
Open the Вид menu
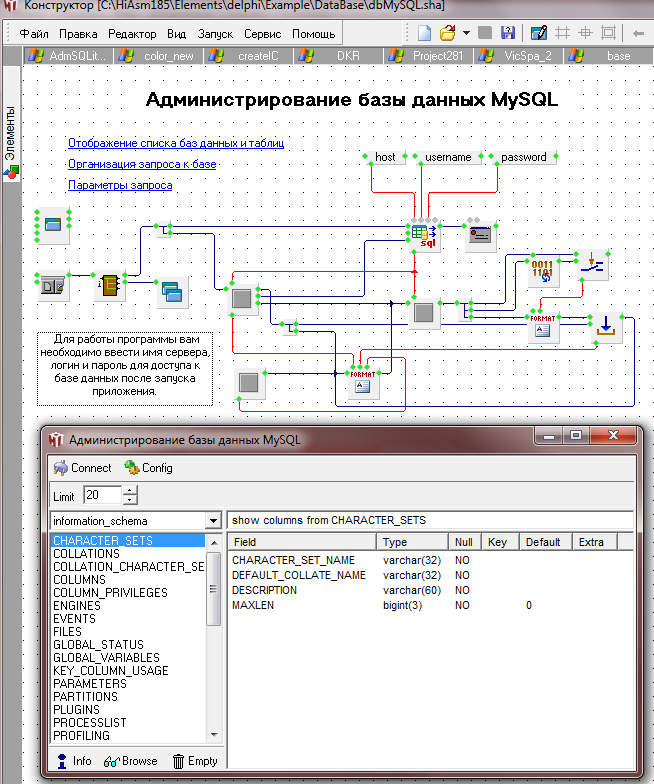point(176,34)
